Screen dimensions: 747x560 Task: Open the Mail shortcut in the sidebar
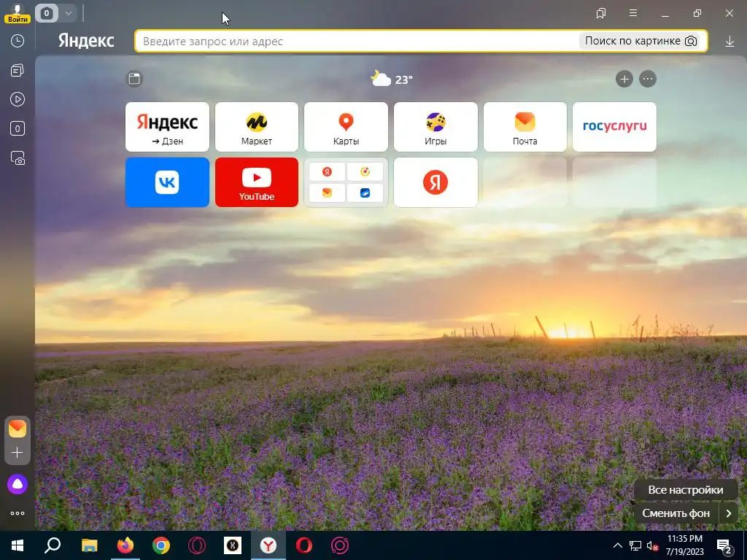(x=18, y=429)
